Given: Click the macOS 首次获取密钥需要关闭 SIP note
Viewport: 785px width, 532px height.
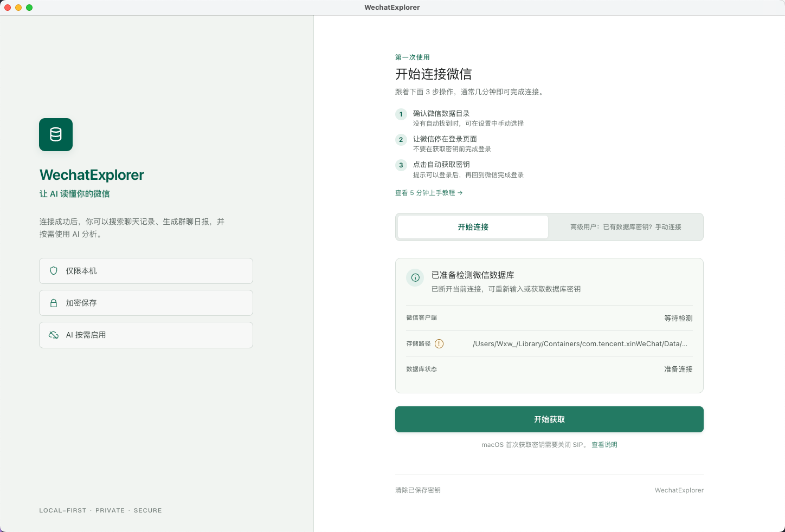Looking at the screenshot, I should click(534, 445).
